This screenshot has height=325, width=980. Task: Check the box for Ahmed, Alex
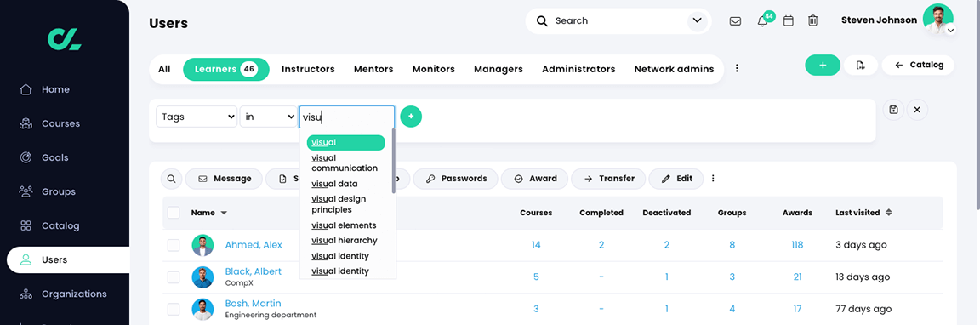[174, 245]
